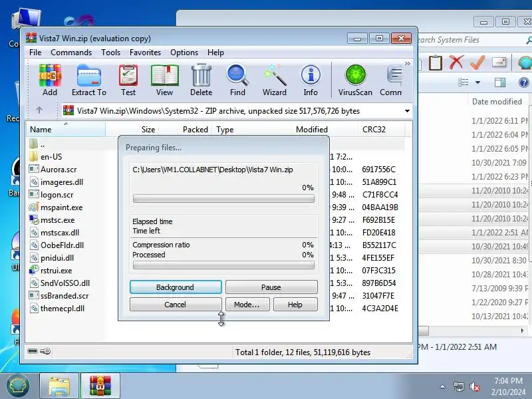Open view options dropdown in Explorer window
This screenshot has width=532, height=399.
click(477, 82)
